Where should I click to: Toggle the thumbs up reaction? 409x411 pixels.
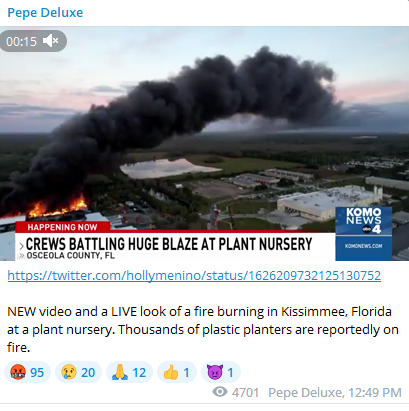[177, 372]
